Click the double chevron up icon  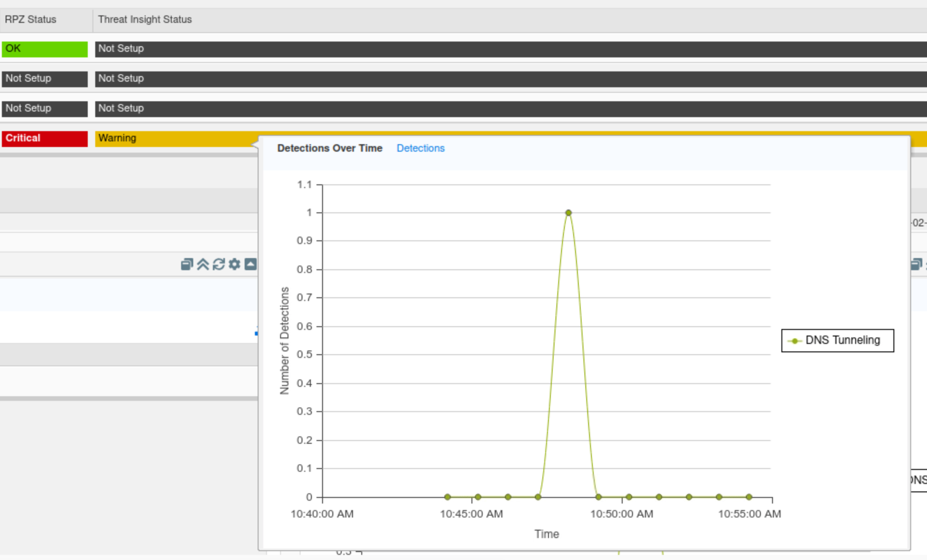203,265
